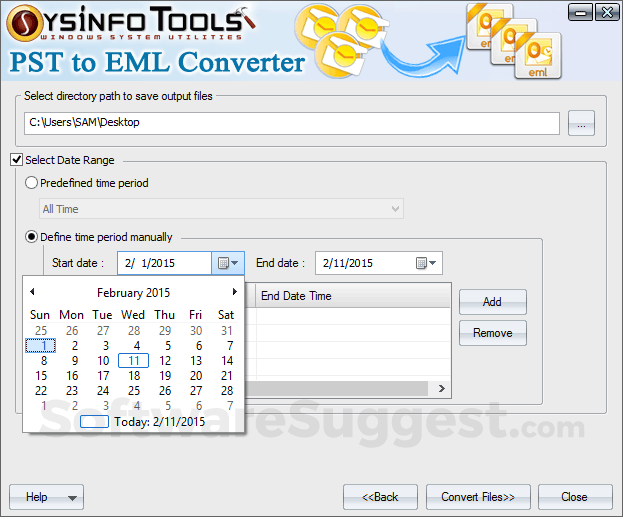Select February 1 in the calendar
The image size is (623, 517).
pos(41,346)
